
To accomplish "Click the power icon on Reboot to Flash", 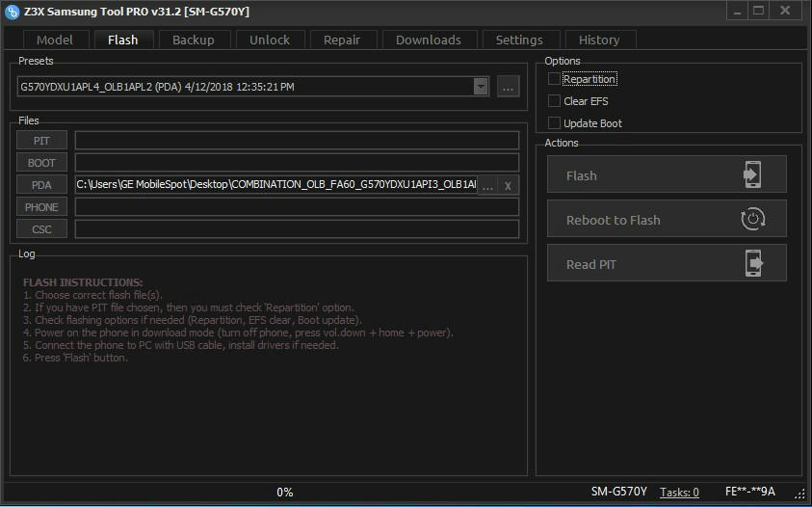I will point(752,220).
